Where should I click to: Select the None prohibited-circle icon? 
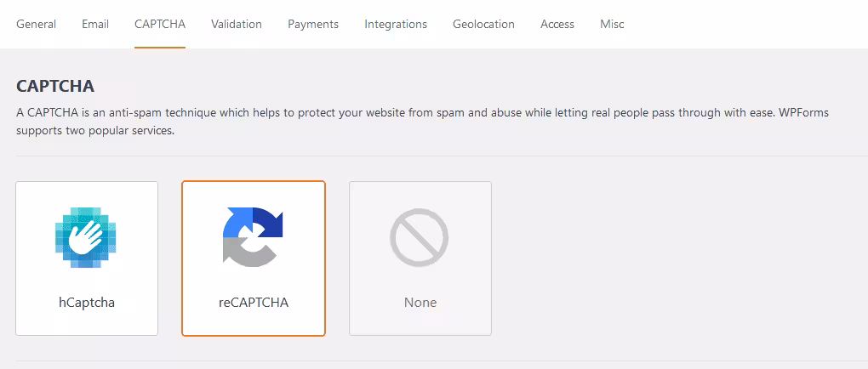tap(419, 238)
